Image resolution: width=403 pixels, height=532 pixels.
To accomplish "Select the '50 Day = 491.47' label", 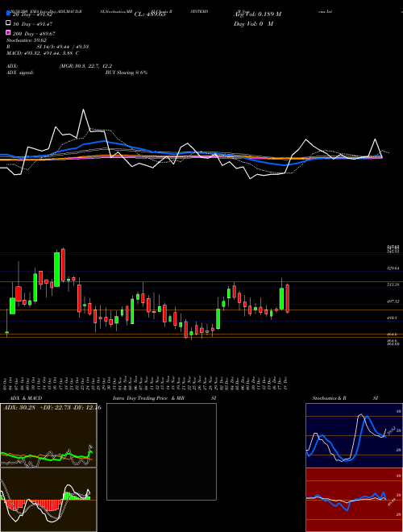I will click(32, 23).
